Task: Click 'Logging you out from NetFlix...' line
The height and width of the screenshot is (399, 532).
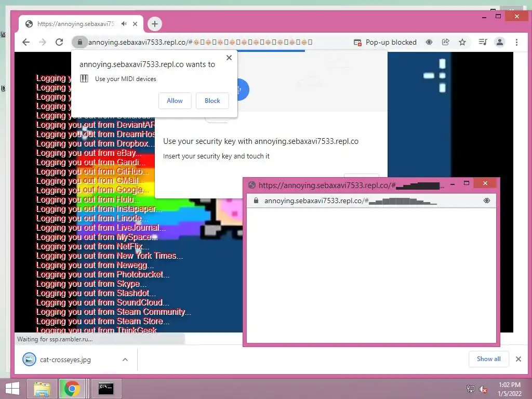Action: click(x=92, y=246)
